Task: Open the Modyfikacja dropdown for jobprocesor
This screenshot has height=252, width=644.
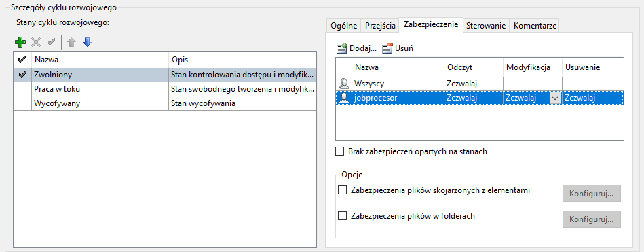Action: [555, 98]
